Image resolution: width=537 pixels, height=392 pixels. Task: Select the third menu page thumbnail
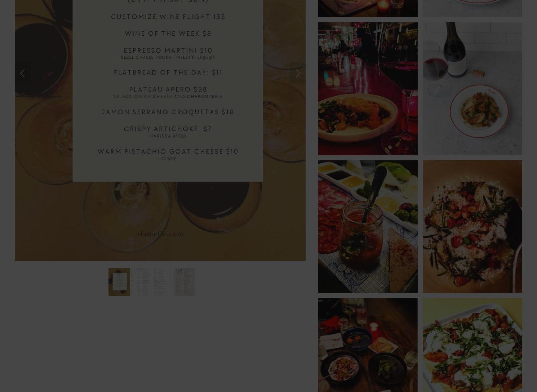[163, 282]
